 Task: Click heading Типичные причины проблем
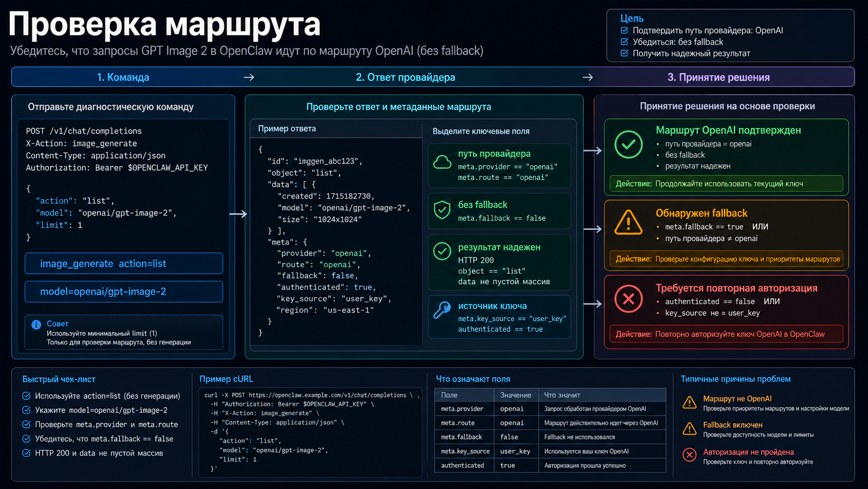tap(736, 379)
